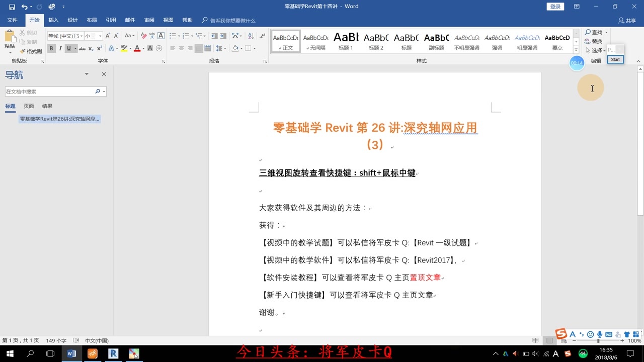Toggle strikethrough formatting
The height and width of the screenshot is (362, 644).
point(82,48)
